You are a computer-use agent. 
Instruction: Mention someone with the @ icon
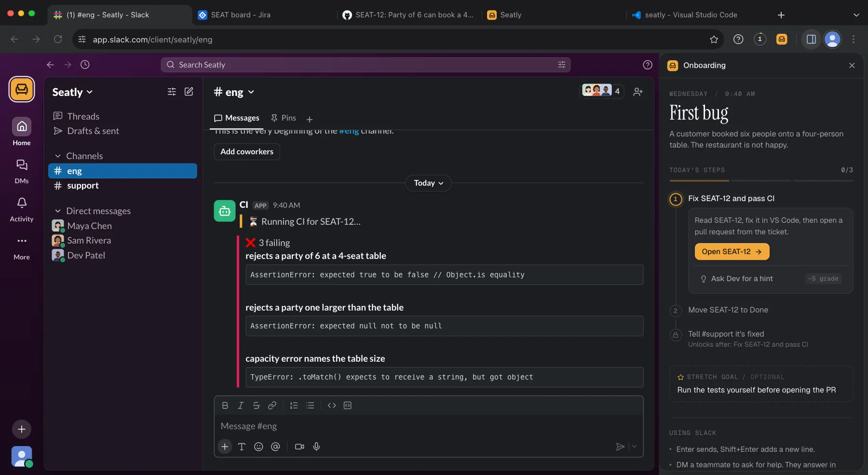(275, 447)
